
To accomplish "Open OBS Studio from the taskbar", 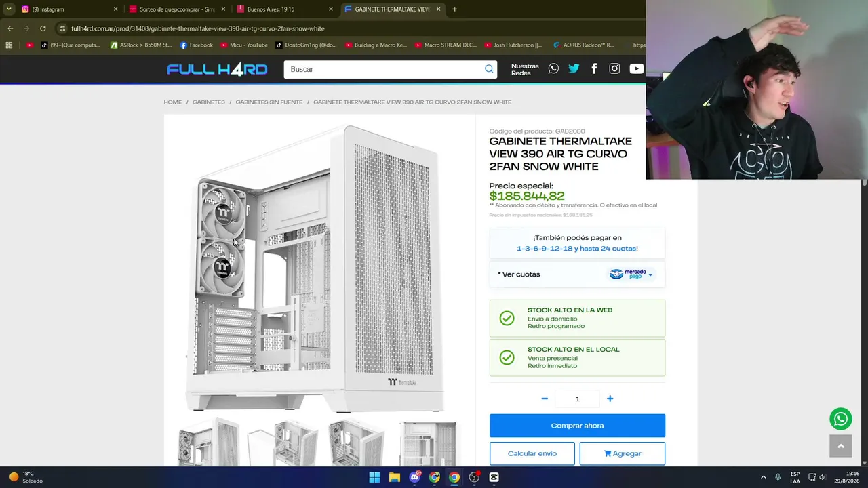I will coord(474,477).
